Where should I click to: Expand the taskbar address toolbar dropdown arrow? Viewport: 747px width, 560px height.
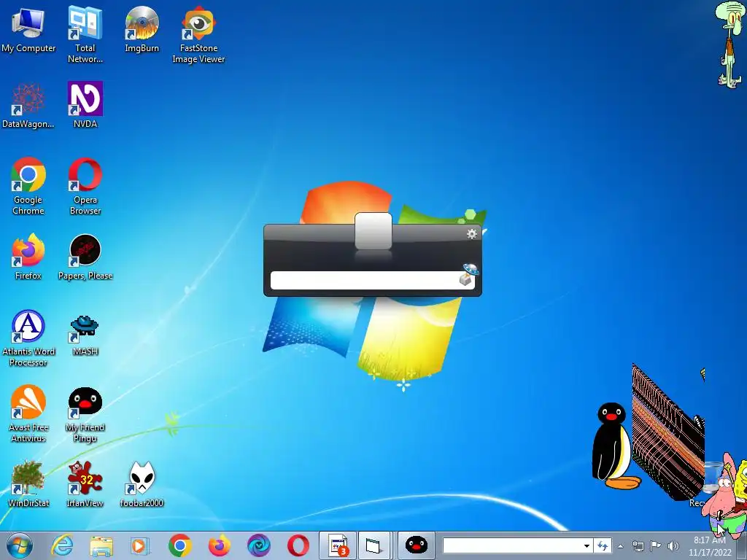pos(587,546)
